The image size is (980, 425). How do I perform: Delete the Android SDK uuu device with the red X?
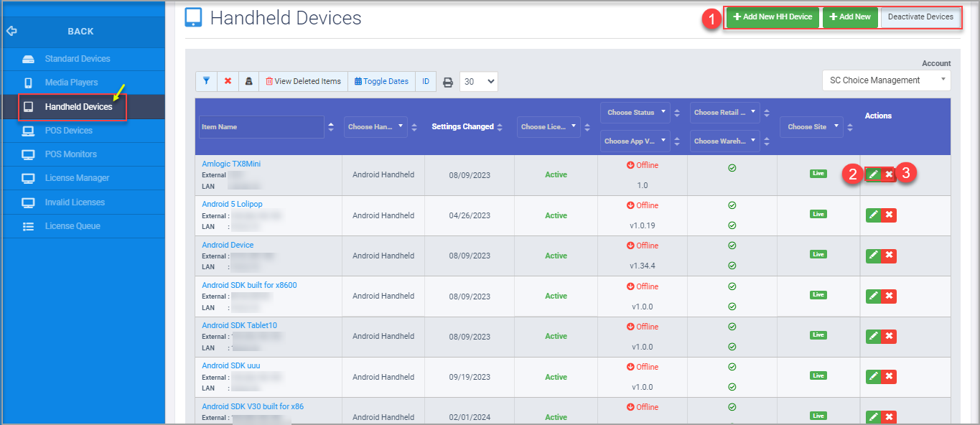point(889,377)
